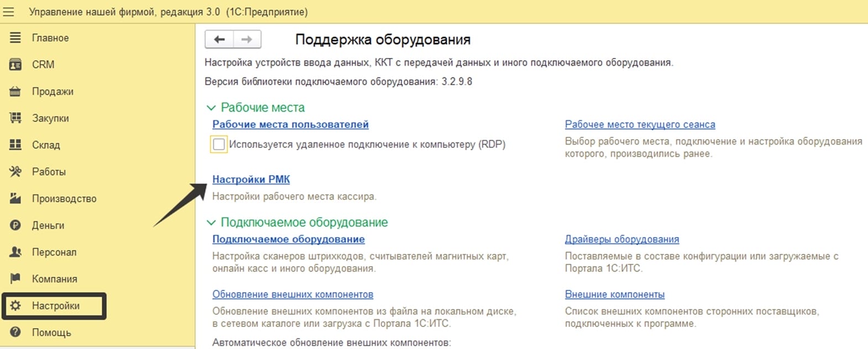The height and width of the screenshot is (349, 868).
Task: Click the Производство factory icon
Action: point(15,198)
